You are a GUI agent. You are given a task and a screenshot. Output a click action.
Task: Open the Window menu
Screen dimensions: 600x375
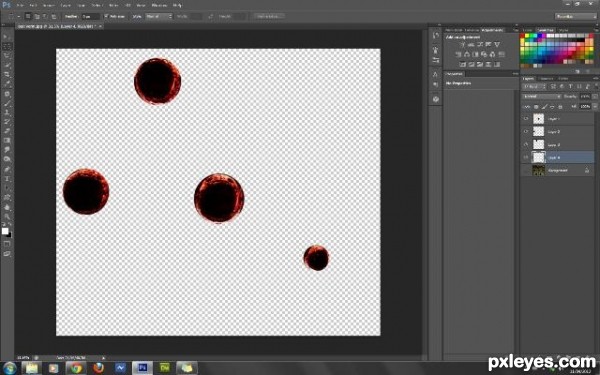[159, 5]
